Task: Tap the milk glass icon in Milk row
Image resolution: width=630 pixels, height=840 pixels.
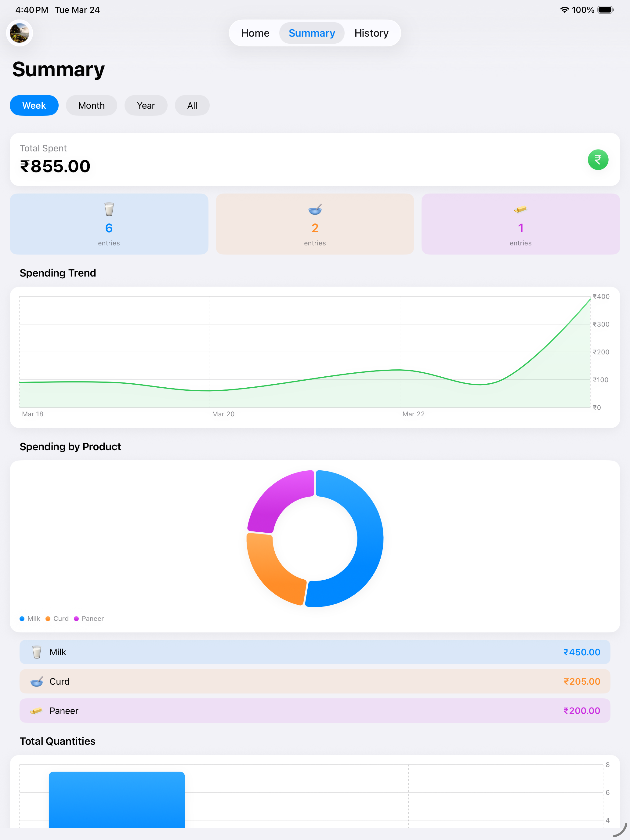Action: point(37,652)
